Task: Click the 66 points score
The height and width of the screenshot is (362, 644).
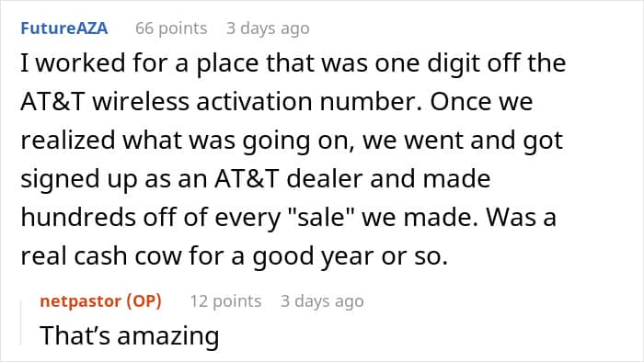Action: [171, 28]
